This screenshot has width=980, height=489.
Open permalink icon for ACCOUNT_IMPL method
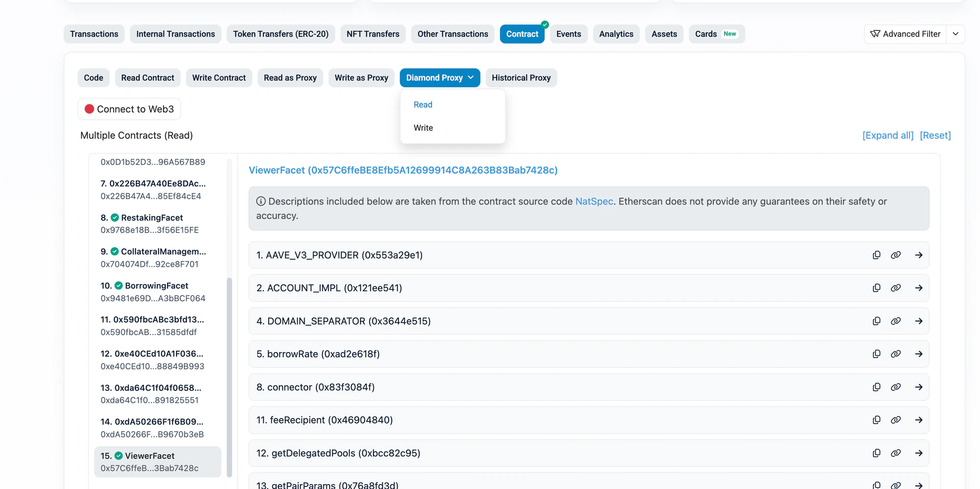[896, 288]
